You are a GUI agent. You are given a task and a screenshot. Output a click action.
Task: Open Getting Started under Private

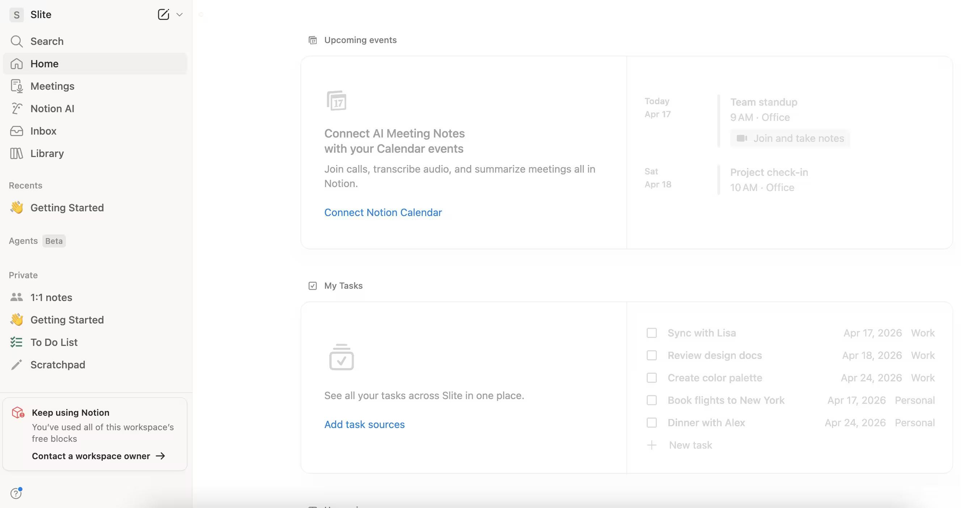point(95,320)
